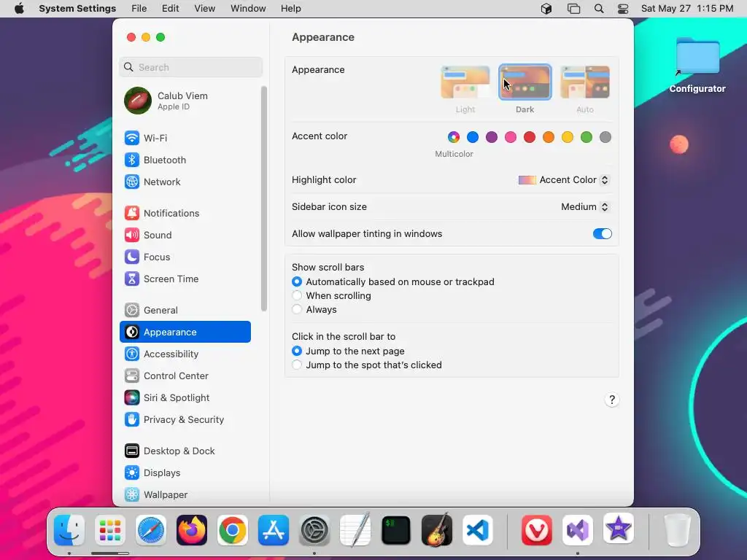The image size is (747, 560).
Task: Open Firefox from the Dock
Action: (192, 530)
